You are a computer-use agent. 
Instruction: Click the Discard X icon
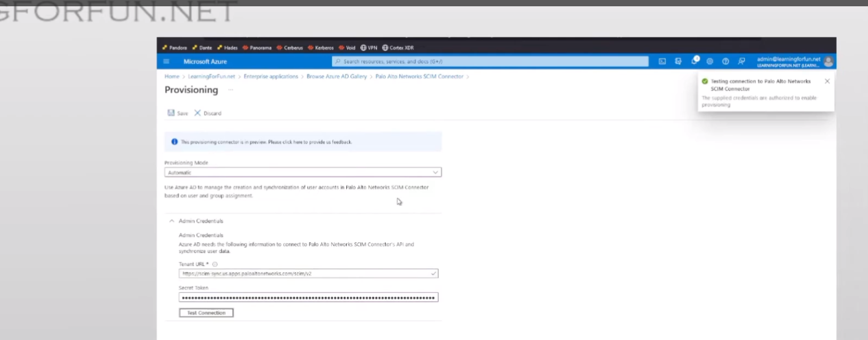point(198,113)
